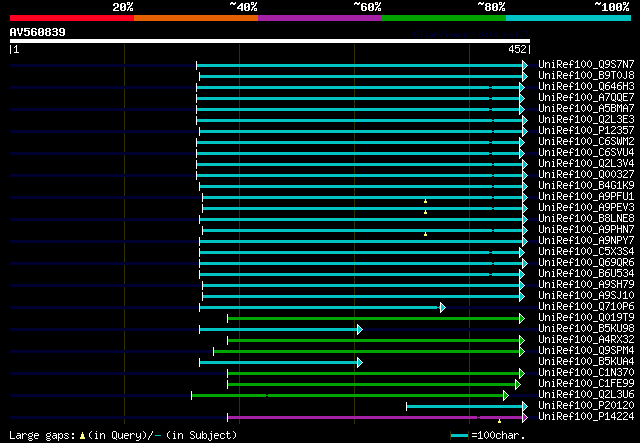This screenshot has height=443, width=640.
Task: Click the UniRef100_A4RX32 label
Action: 586,340
